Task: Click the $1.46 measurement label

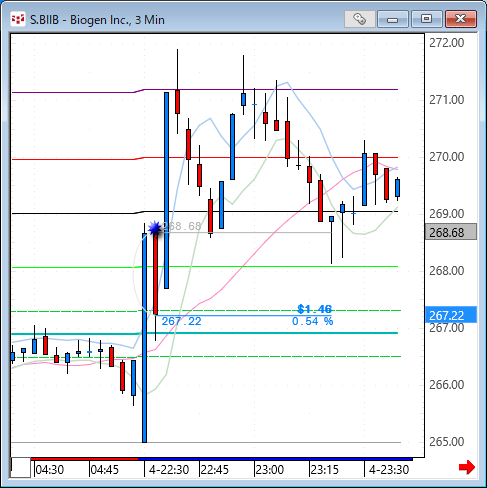Action: click(314, 309)
